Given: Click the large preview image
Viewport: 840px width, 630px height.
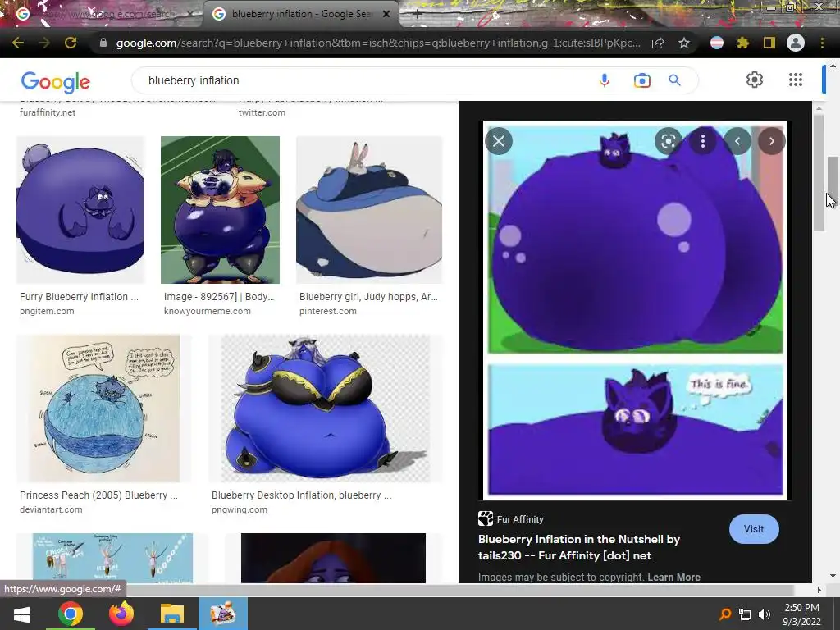Looking at the screenshot, I should click(x=635, y=310).
